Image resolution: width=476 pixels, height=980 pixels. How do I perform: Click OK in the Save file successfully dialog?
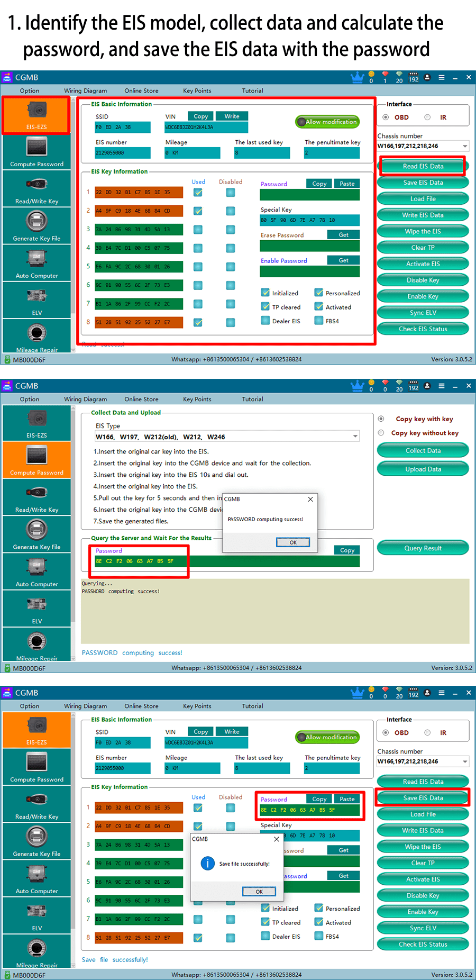259,892
